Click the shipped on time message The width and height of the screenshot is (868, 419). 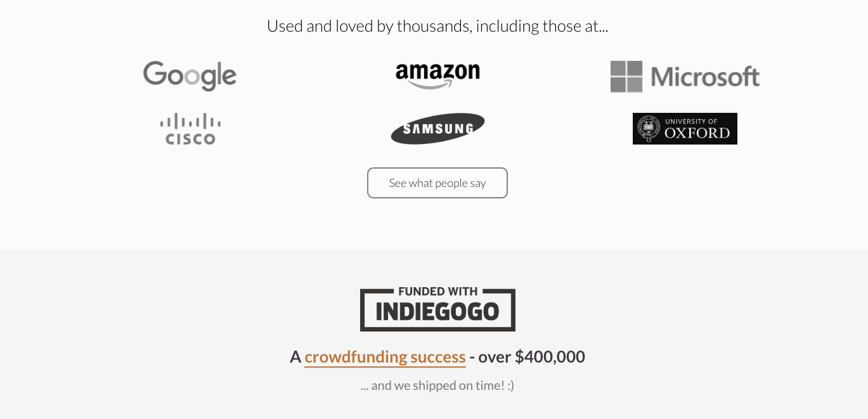(x=437, y=385)
